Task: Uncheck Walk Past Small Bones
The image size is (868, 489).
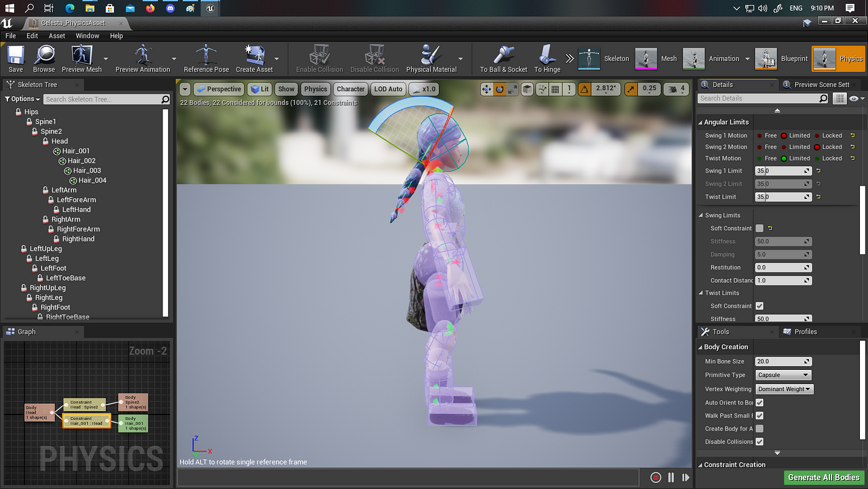Action: point(759,416)
